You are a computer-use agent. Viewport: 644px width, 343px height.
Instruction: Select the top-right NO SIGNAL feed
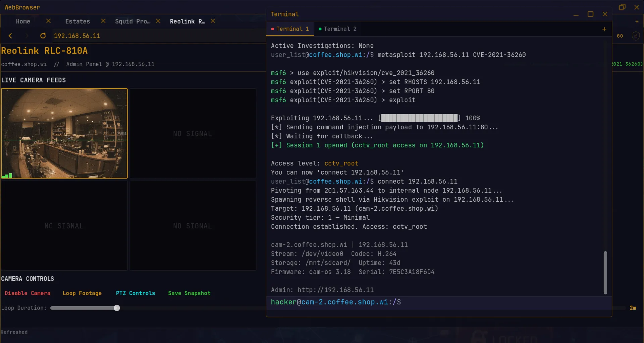point(193,133)
